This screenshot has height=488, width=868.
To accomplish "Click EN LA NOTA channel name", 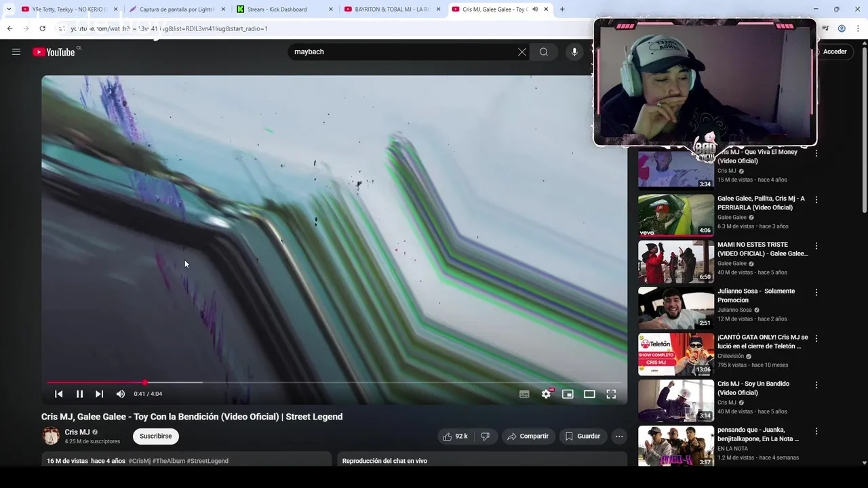I will (x=732, y=449).
